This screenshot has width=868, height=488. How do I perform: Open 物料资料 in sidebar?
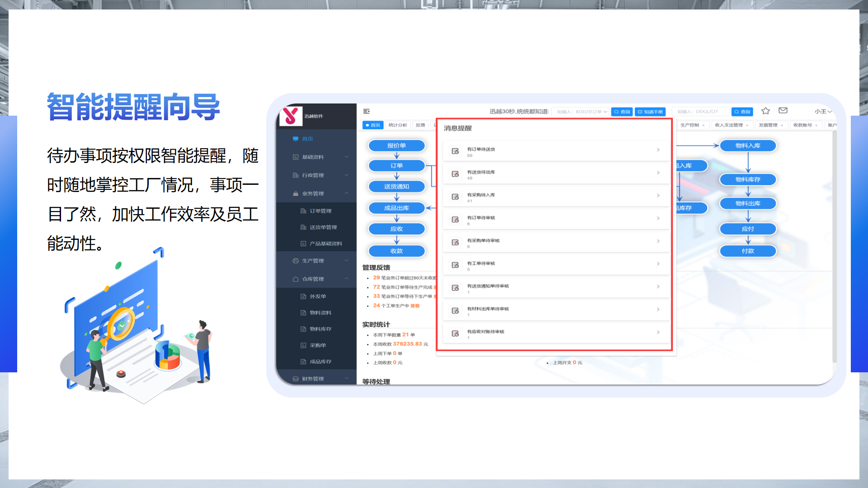pyautogui.click(x=321, y=313)
